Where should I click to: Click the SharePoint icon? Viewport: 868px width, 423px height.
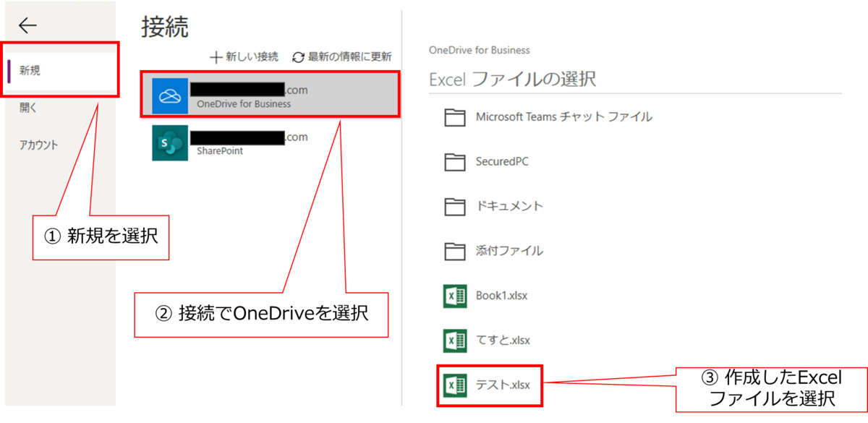coord(170,143)
